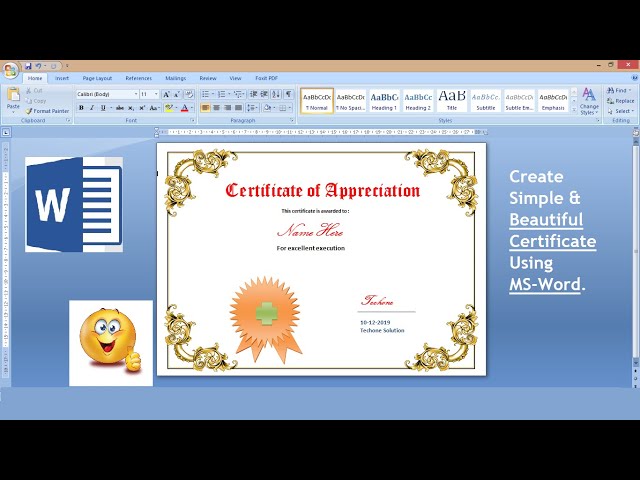
Task: Apply the Subtitle style
Action: 486,101
